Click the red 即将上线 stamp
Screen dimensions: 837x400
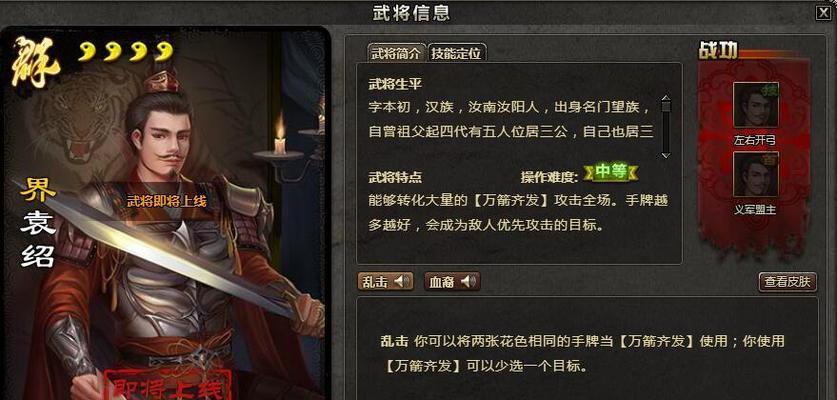[168, 385]
